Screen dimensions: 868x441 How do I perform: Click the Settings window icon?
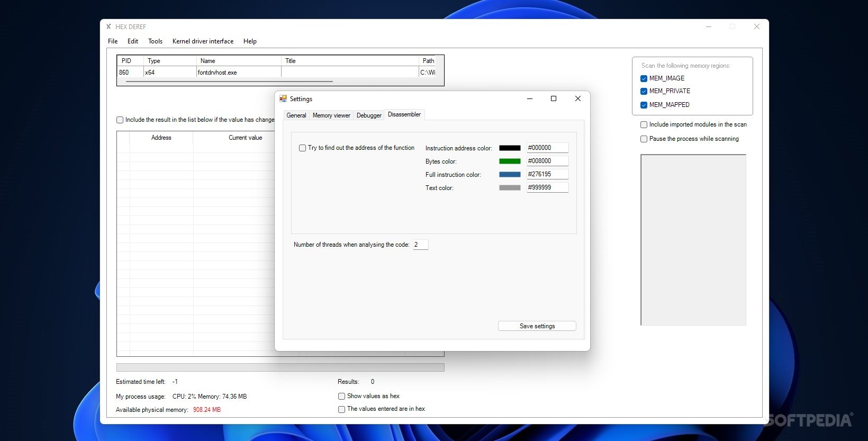click(x=283, y=99)
